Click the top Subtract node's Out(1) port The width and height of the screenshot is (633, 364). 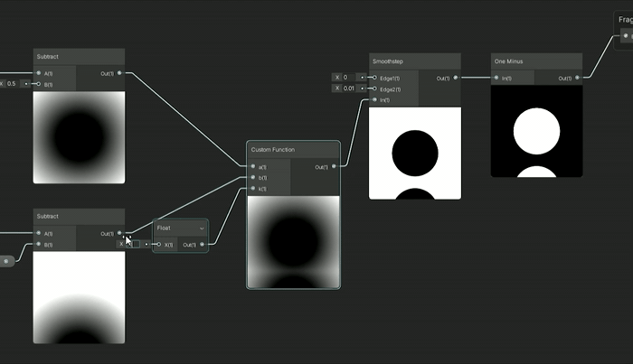pyautogui.click(x=119, y=72)
